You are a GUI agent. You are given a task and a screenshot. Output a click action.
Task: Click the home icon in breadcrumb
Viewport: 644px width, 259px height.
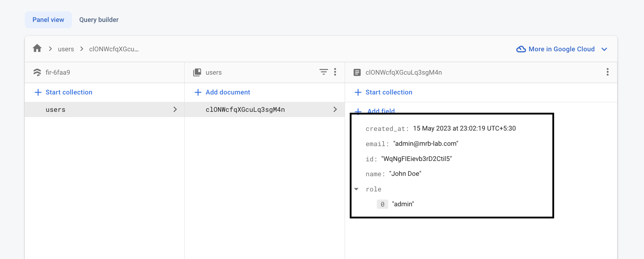point(37,48)
